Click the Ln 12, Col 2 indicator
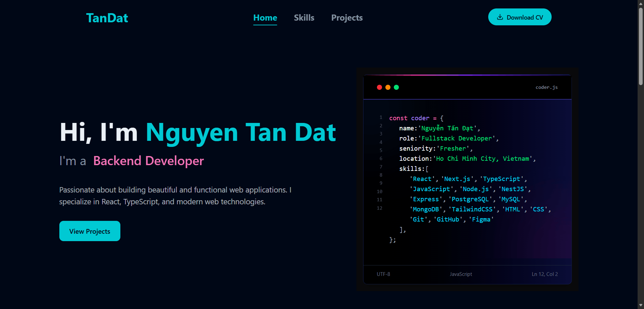 (x=545, y=274)
